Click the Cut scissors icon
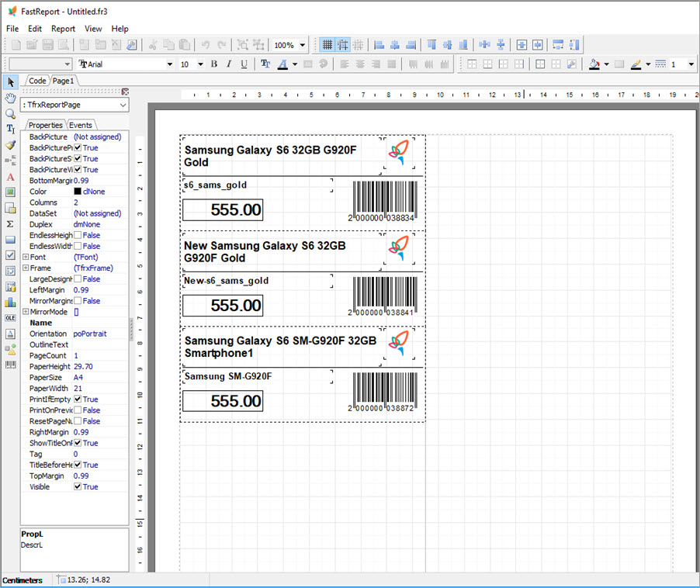The width and height of the screenshot is (700, 588). [x=153, y=45]
